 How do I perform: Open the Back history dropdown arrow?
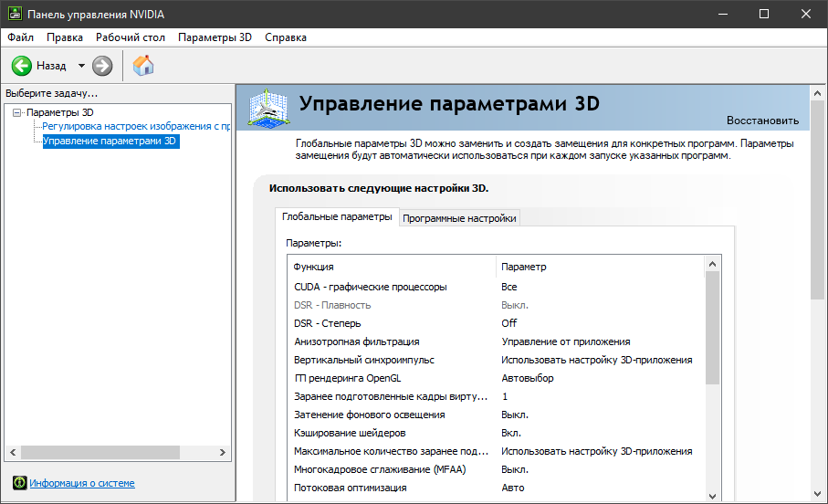[81, 66]
